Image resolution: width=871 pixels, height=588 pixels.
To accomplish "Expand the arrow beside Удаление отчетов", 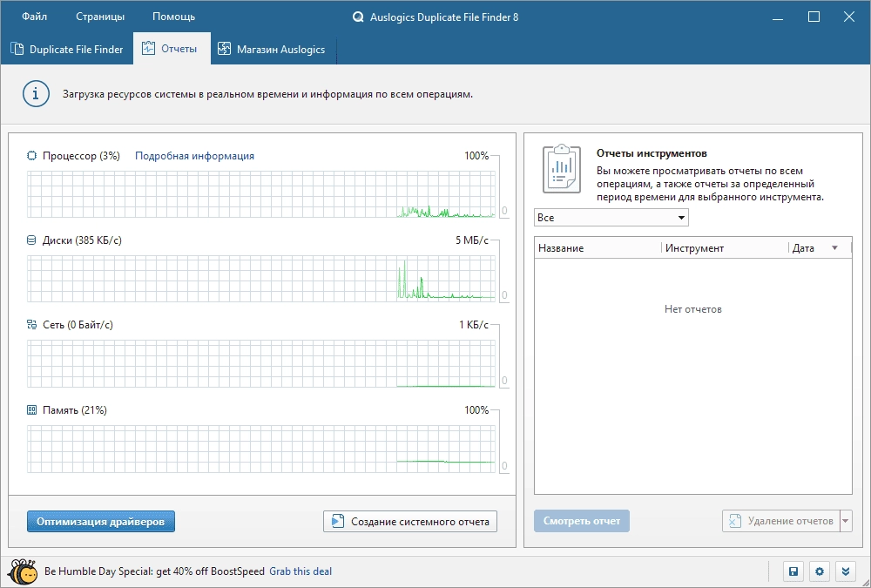I will tap(846, 521).
